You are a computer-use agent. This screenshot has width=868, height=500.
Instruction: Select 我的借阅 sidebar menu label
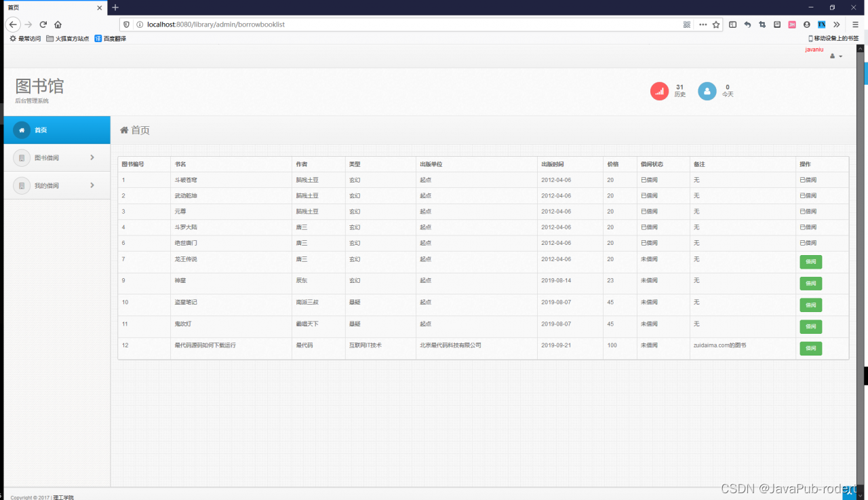(47, 186)
